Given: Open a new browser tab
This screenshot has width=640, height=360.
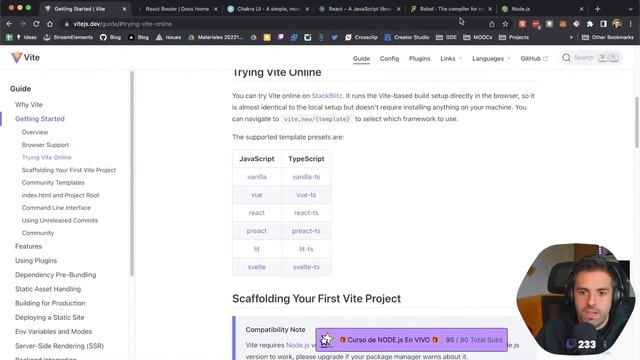Looking at the screenshot, I should 598,9.
